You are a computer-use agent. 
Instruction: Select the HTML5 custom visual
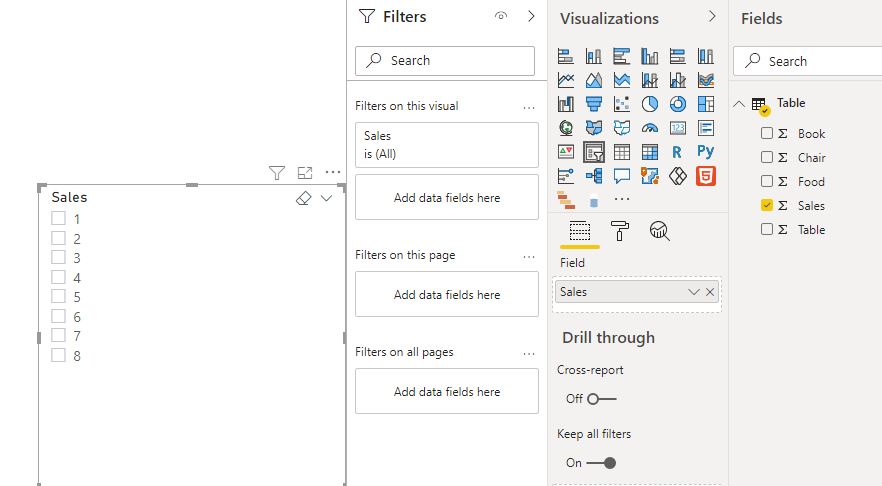pos(705,176)
